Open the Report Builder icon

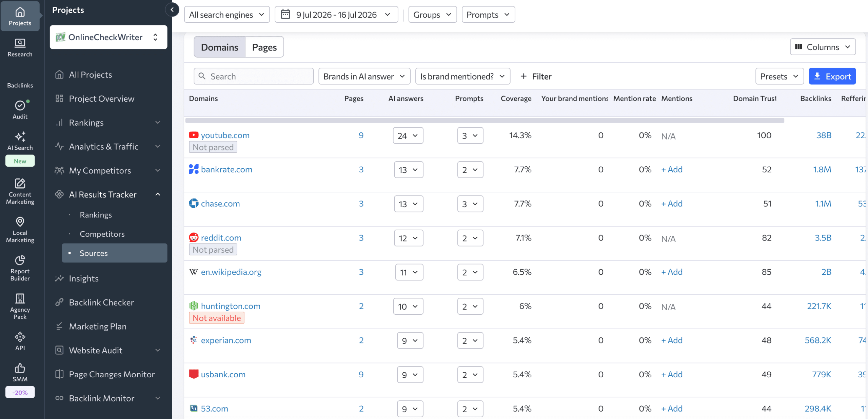pos(20,260)
